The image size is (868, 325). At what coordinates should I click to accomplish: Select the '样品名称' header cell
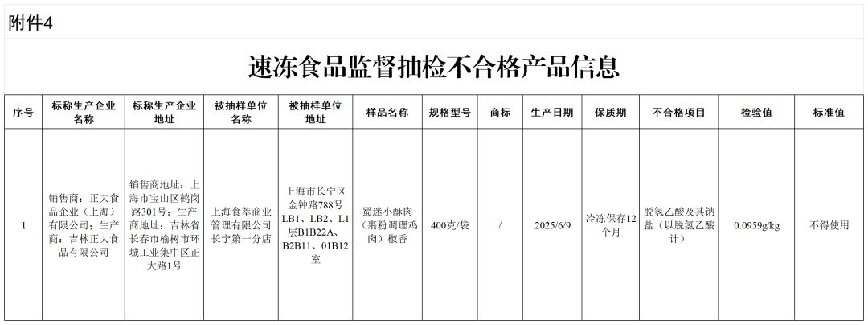[387, 113]
